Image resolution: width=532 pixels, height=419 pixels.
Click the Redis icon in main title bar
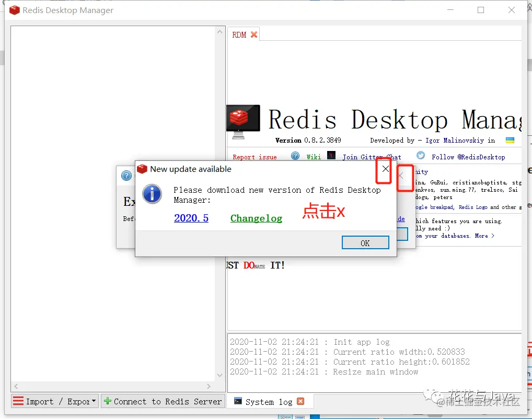click(x=15, y=10)
